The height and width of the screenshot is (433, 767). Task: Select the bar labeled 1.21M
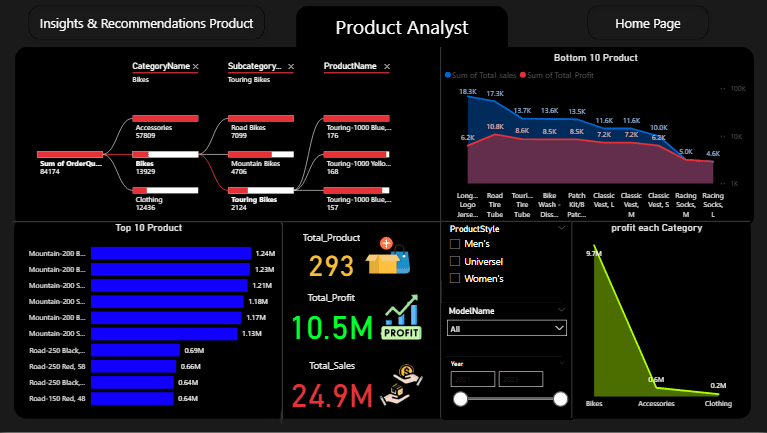coord(169,285)
